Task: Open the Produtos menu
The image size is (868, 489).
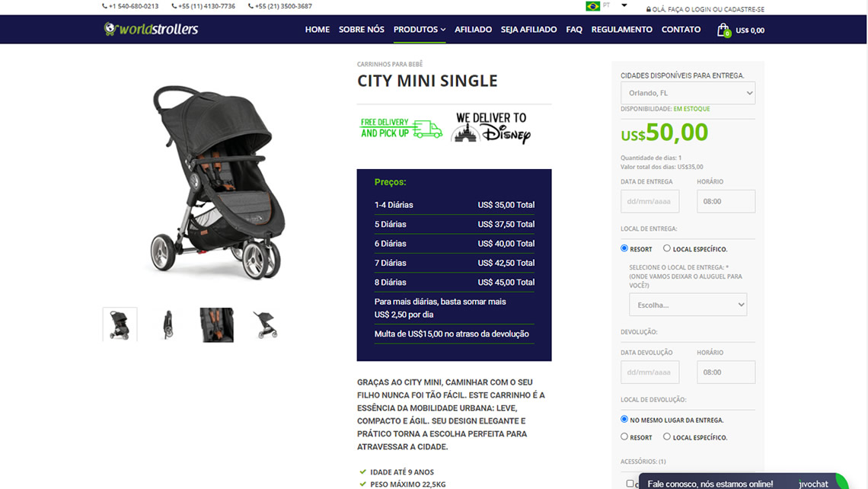Action: click(419, 30)
